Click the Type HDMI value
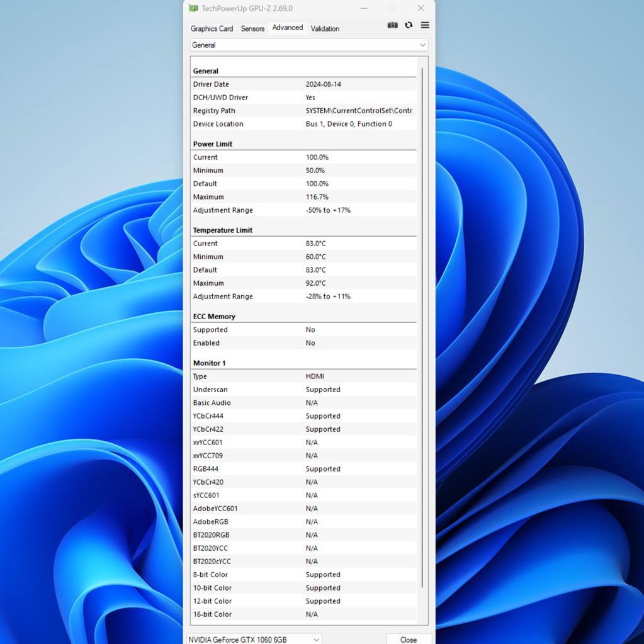 click(x=315, y=376)
